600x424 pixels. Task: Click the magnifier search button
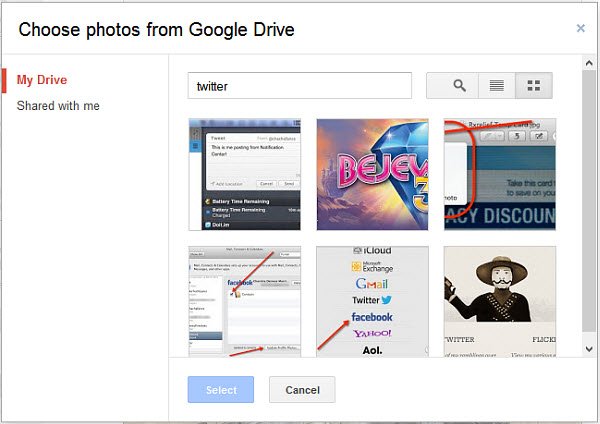tap(452, 85)
